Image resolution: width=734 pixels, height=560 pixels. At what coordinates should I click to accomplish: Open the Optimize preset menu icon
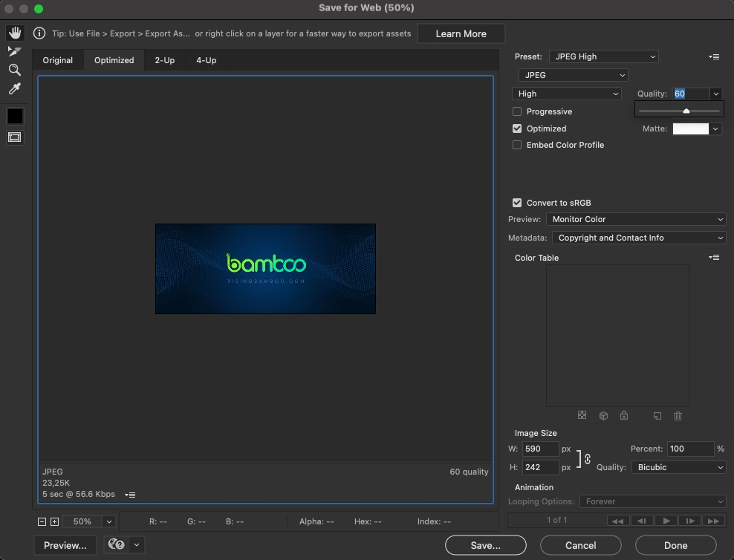[714, 57]
